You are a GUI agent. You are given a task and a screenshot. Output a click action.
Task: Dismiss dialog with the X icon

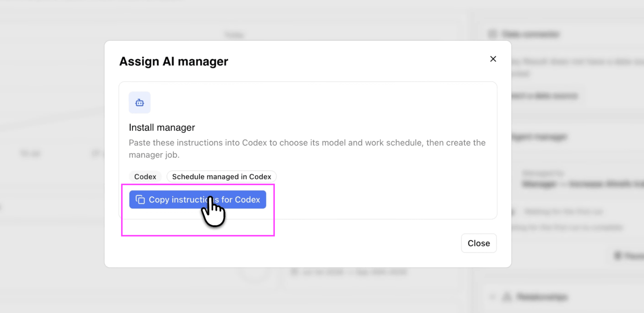click(493, 59)
